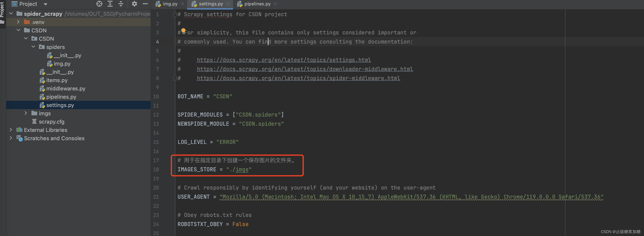Click the Scratches and Consoles icon
Viewport: 644px width, 236px height.
click(x=19, y=138)
